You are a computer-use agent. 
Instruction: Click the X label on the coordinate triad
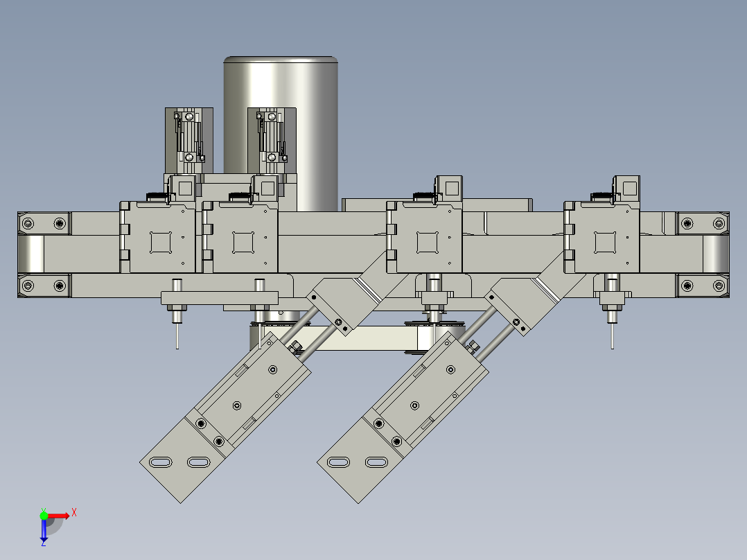click(x=74, y=514)
